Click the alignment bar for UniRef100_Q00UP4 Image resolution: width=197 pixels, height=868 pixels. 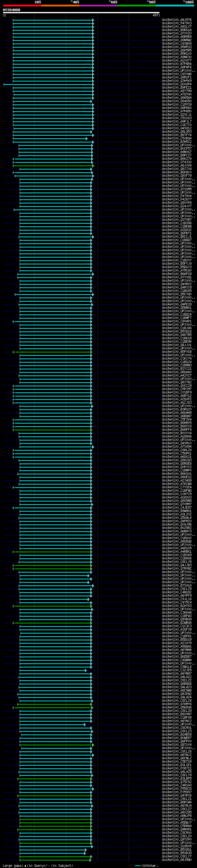pyautogui.click(x=49, y=85)
